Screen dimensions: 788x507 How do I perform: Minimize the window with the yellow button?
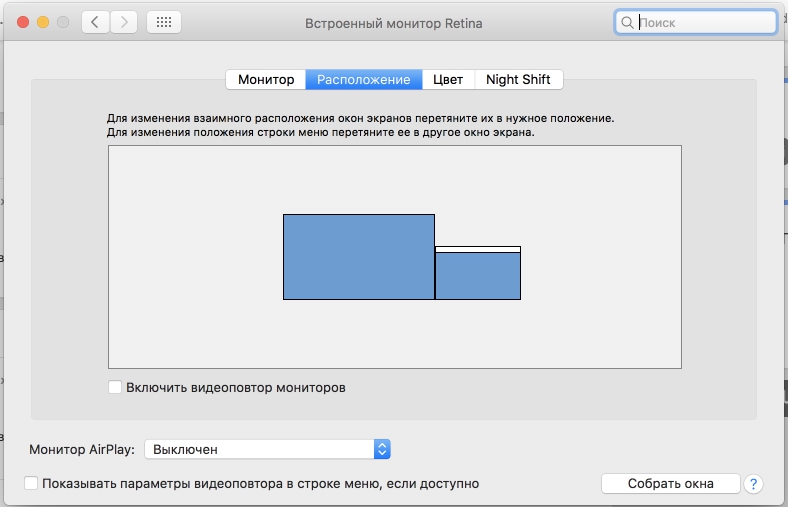tap(42, 22)
